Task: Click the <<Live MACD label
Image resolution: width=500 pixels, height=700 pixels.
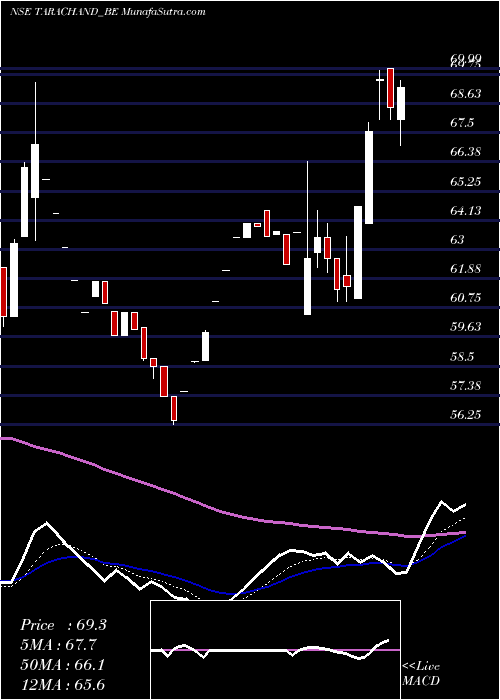Action: 421,674
